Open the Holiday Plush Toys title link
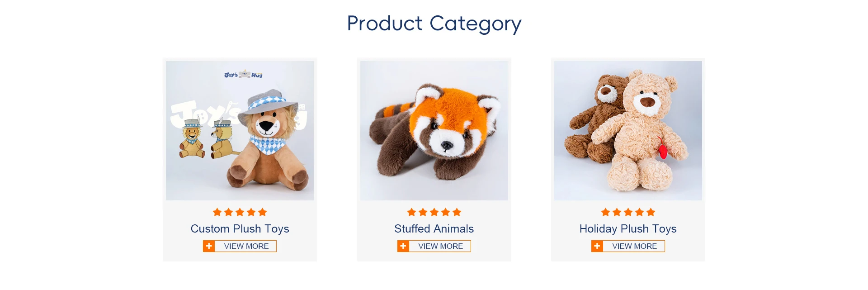Screen dimensions: 868x290 (x=628, y=229)
